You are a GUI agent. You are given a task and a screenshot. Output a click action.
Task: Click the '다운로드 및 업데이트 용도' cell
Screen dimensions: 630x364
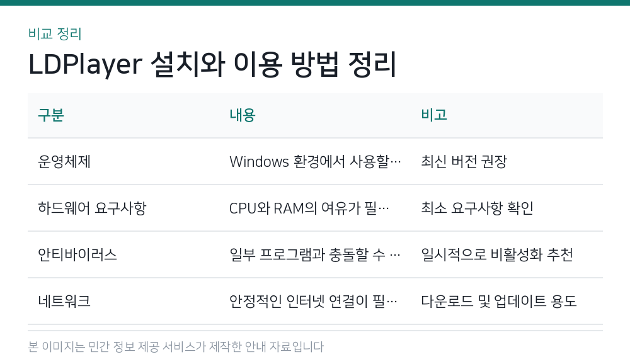tap(498, 301)
